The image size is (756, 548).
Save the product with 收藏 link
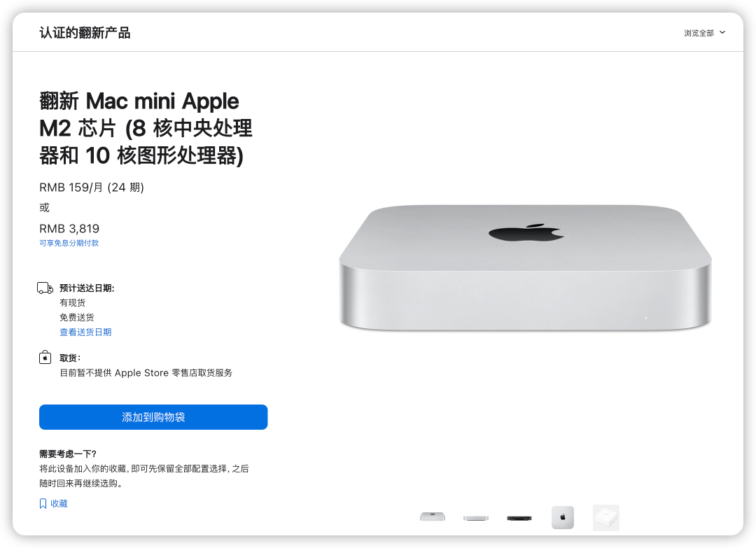[59, 504]
